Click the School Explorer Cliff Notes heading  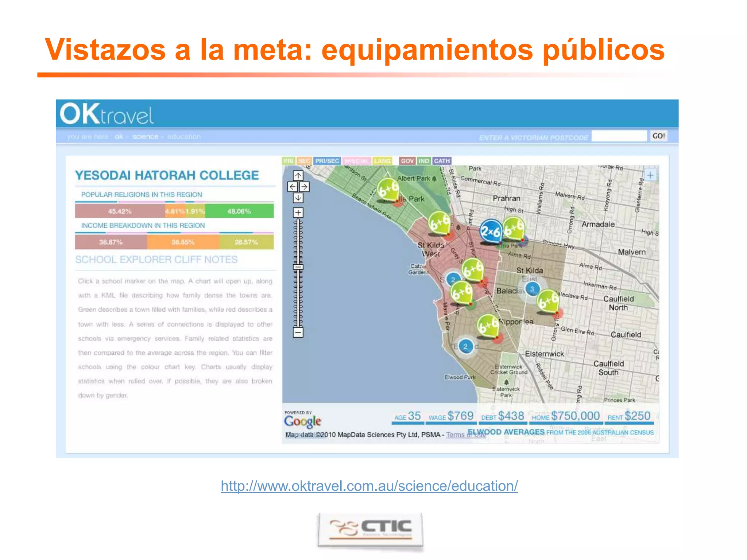(x=156, y=260)
